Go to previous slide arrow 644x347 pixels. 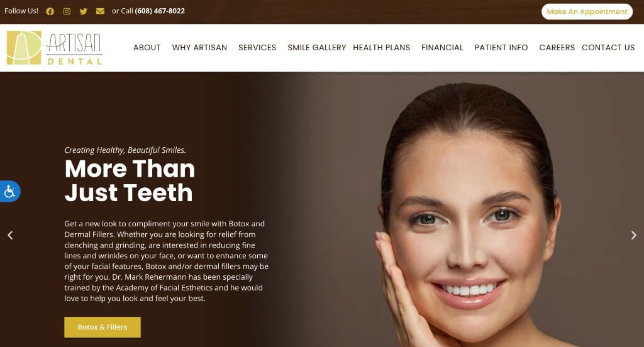pos(10,235)
